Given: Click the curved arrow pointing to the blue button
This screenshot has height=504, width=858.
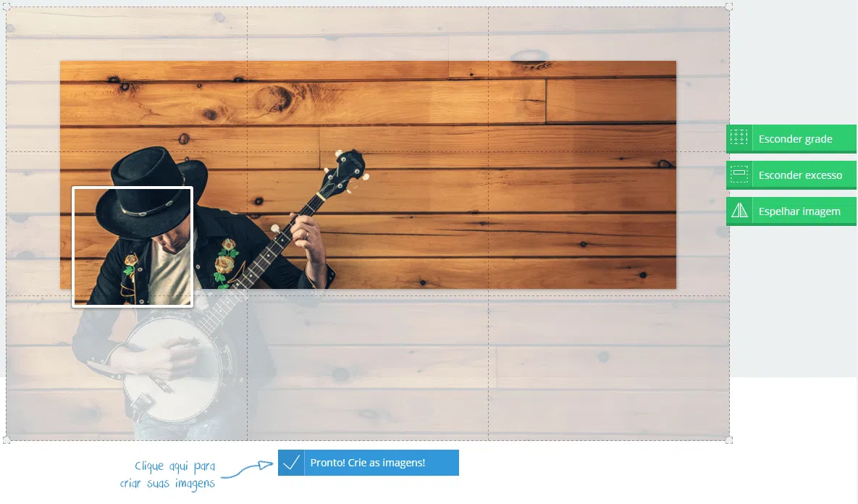Looking at the screenshot, I should (248, 469).
